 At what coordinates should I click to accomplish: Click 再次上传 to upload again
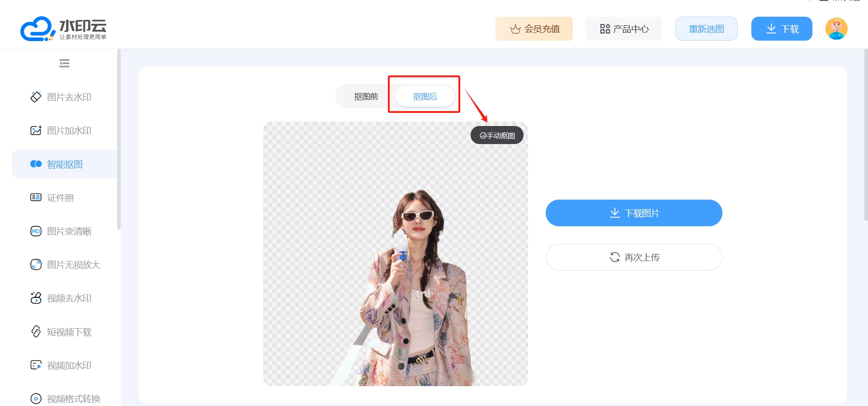634,257
